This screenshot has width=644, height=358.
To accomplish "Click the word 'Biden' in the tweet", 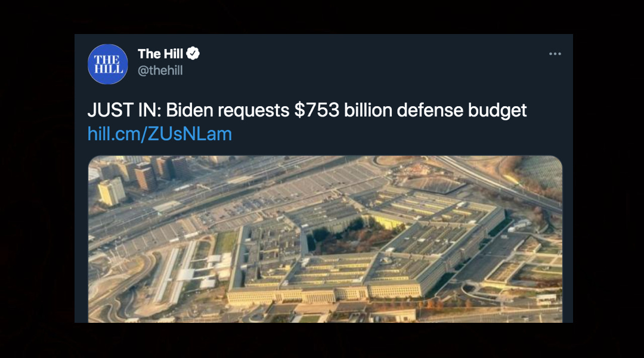I will [190, 110].
